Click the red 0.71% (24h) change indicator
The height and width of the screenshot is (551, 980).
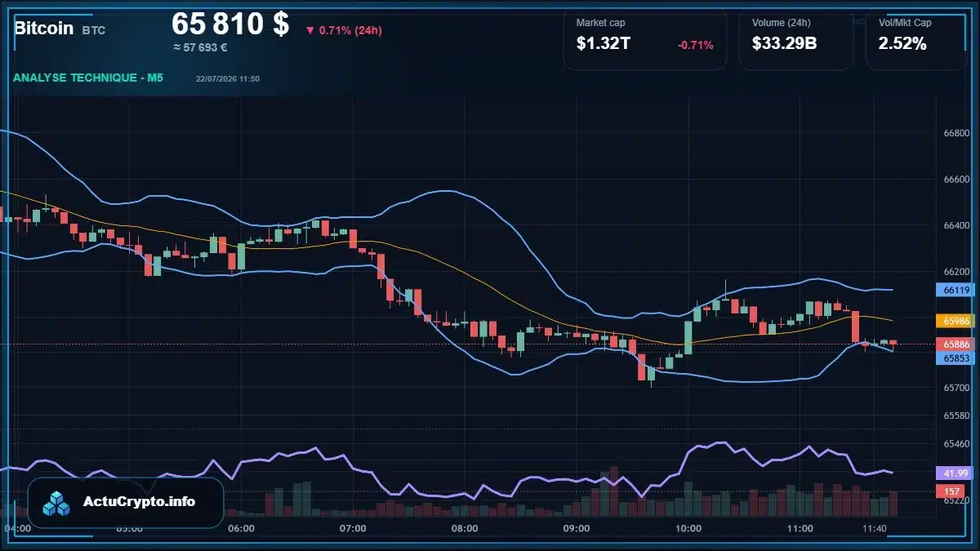[x=344, y=30]
